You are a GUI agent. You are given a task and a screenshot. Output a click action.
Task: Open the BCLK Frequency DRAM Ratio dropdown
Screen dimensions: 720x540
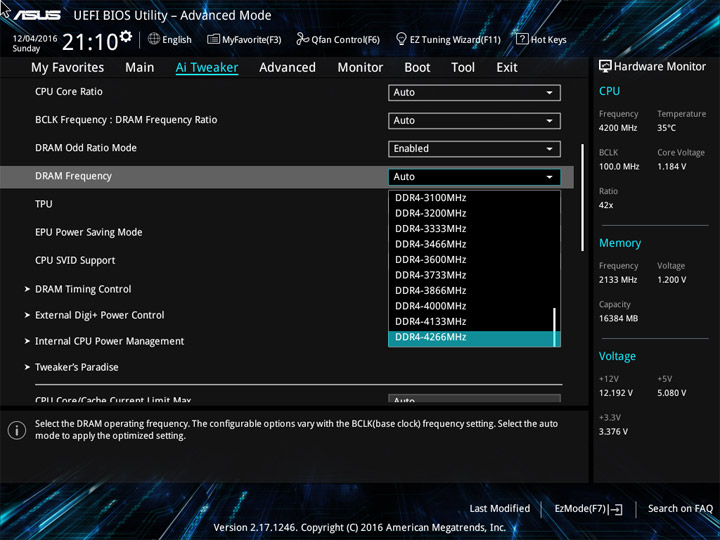click(x=474, y=120)
